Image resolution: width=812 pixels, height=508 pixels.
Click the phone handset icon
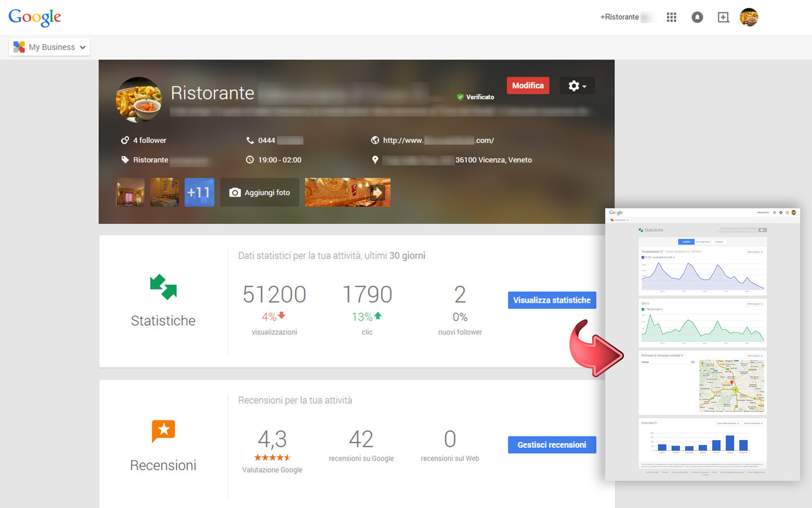(x=250, y=140)
